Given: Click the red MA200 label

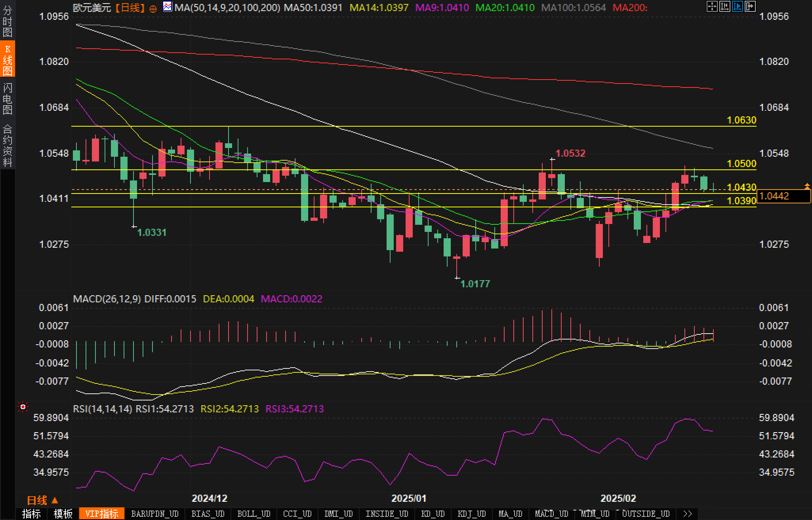Looking at the screenshot, I should [630, 8].
